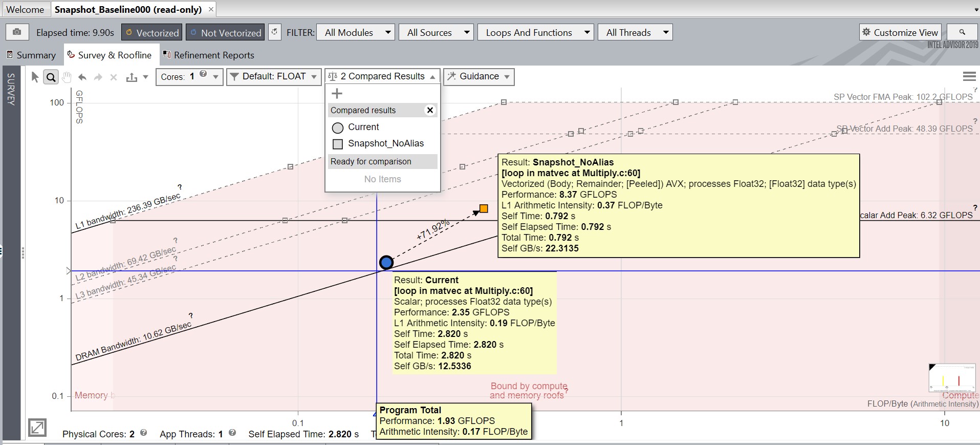Click the orange Snapshot_NoAlias data point
The image size is (980, 445).
pyautogui.click(x=484, y=208)
